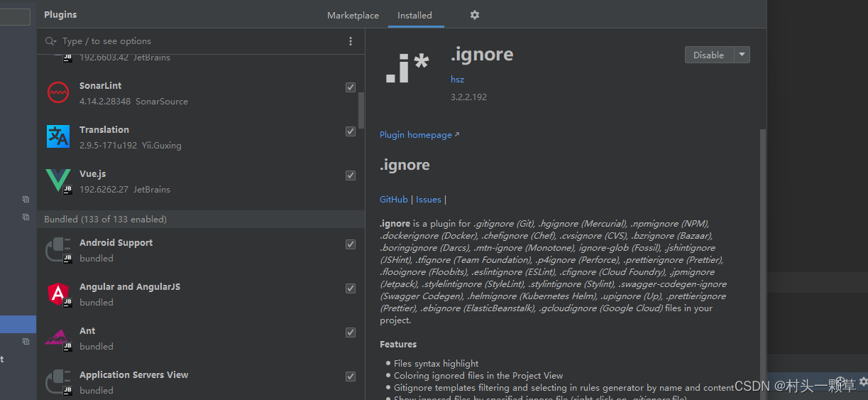Screen dimensions: 868x400
Task: Uncheck the Android Support checkbox
Action: click(x=351, y=244)
